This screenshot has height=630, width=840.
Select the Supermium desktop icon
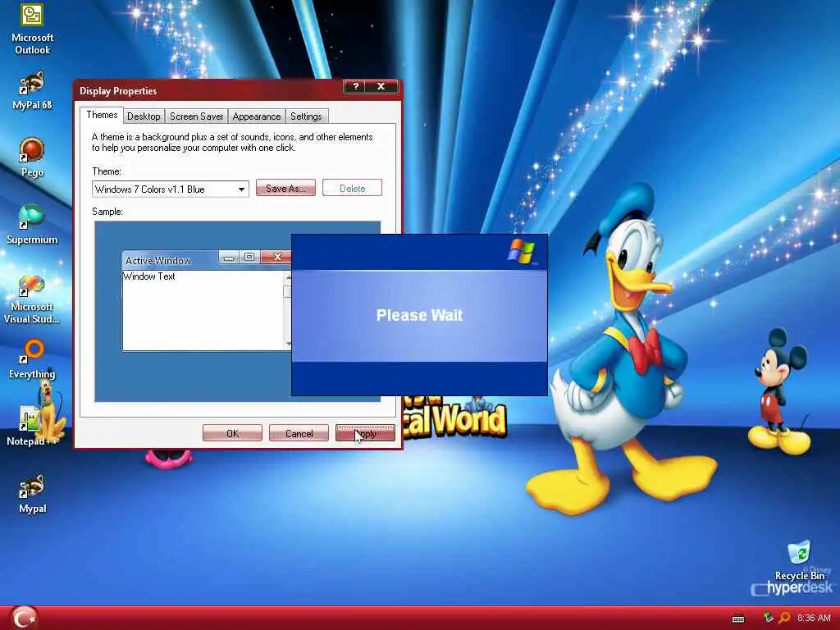click(32, 225)
